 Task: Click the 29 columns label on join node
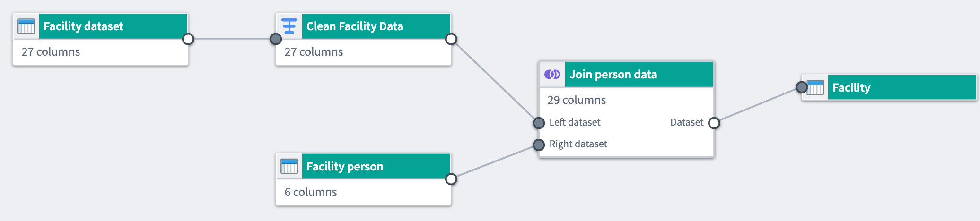(577, 100)
